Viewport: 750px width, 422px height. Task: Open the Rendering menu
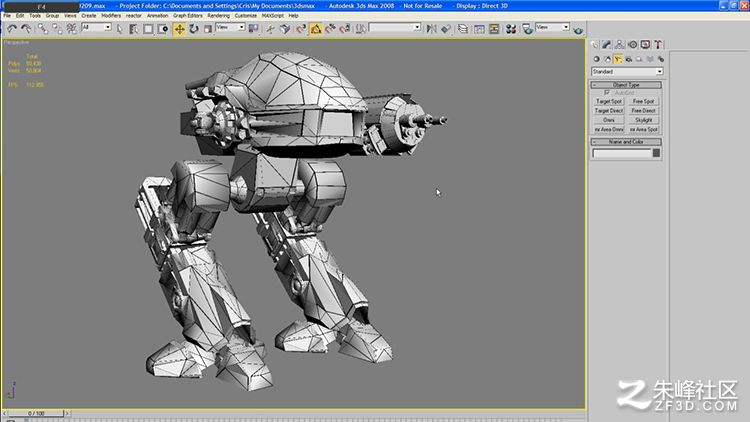219,16
